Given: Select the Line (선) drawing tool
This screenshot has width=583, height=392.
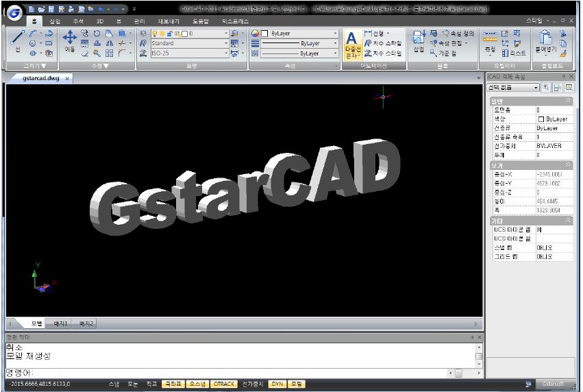Looking at the screenshot, I should click(x=18, y=41).
